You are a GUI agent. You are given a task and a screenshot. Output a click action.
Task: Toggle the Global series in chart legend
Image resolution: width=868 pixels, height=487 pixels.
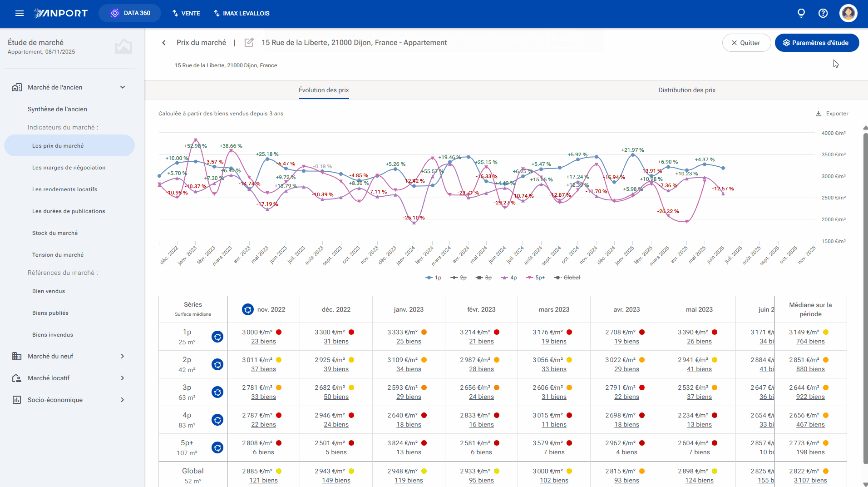567,278
